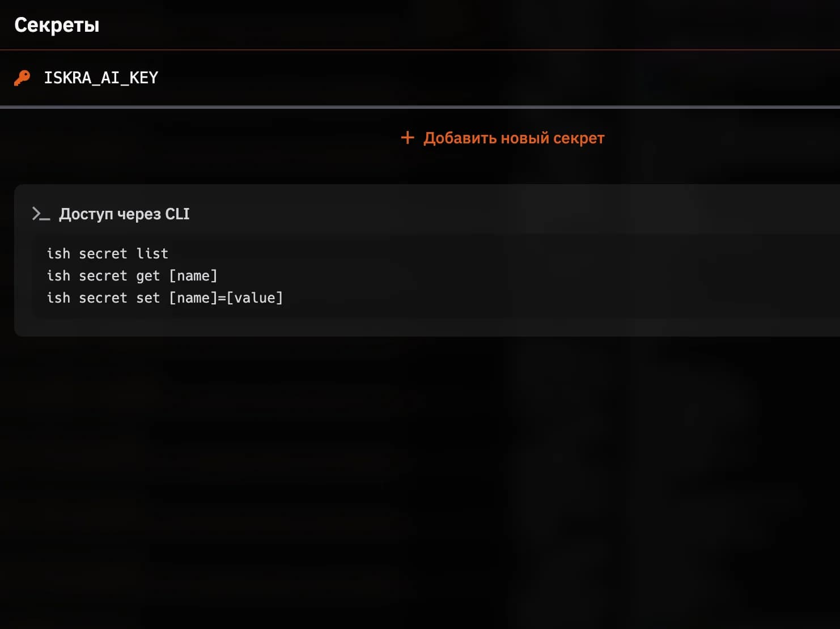840x629 pixels.
Task: Click the orange key icon beside ISKRA_AI_KEY
Action: [x=22, y=78]
